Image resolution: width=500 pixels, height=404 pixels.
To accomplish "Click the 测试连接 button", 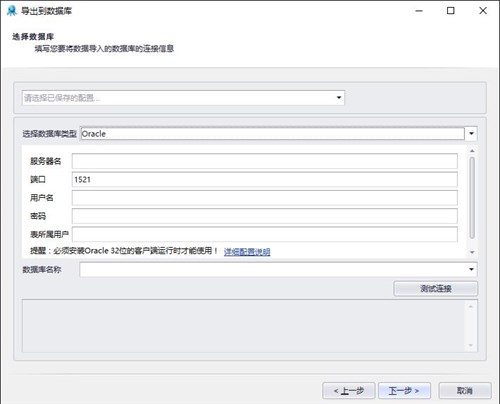I will pos(436,289).
